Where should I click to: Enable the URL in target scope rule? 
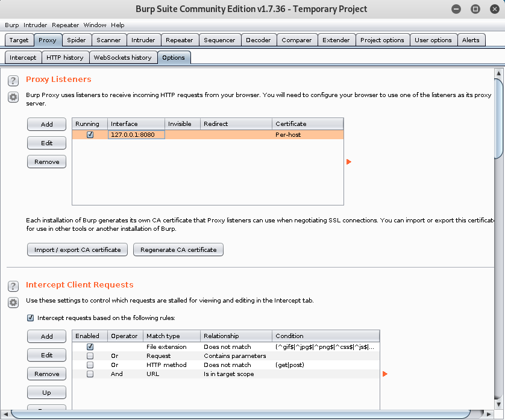tap(90, 374)
